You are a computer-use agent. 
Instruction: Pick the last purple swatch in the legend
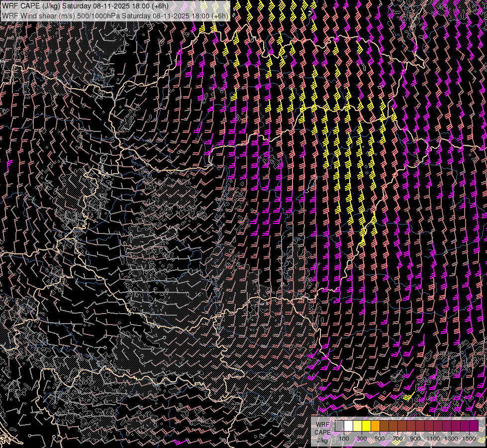coord(474,426)
